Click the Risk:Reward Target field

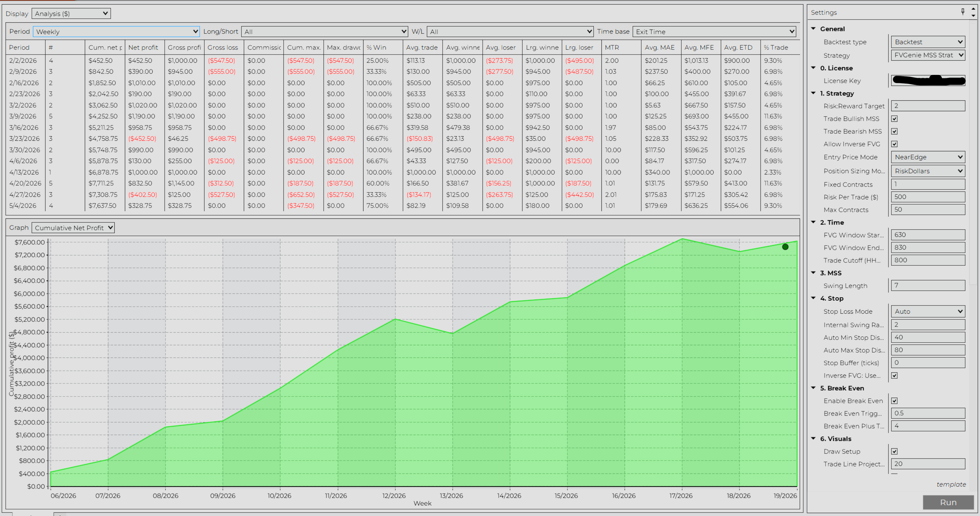(x=928, y=106)
